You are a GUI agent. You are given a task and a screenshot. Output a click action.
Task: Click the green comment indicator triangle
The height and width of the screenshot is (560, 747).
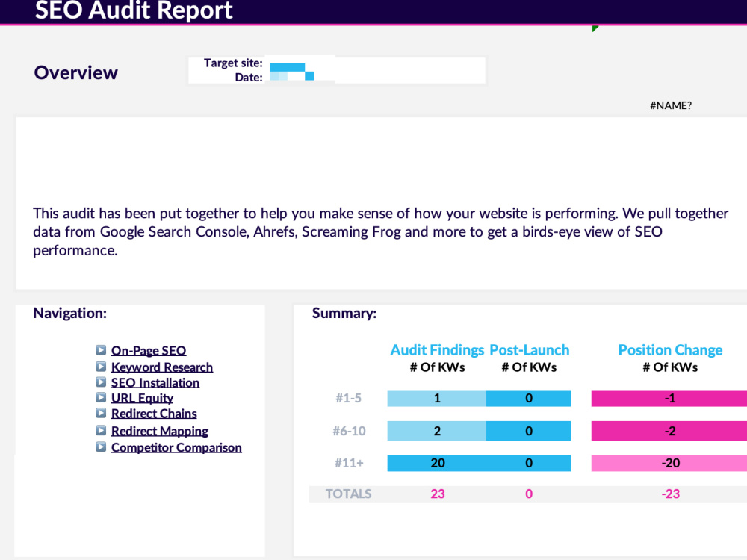595,29
